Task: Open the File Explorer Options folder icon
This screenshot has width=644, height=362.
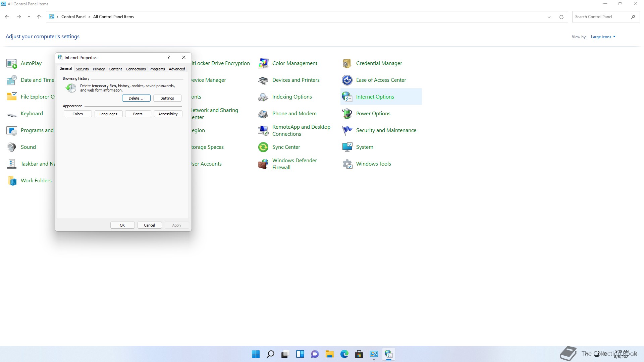Action: (x=12, y=97)
